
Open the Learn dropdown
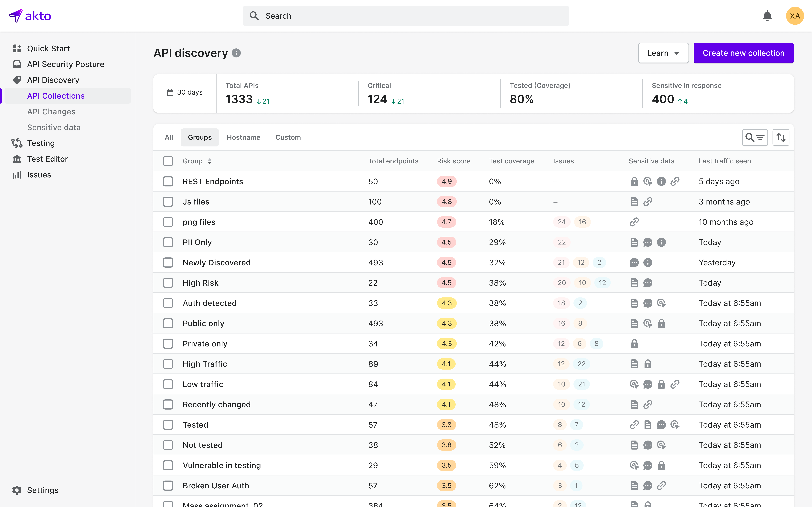[x=663, y=53]
